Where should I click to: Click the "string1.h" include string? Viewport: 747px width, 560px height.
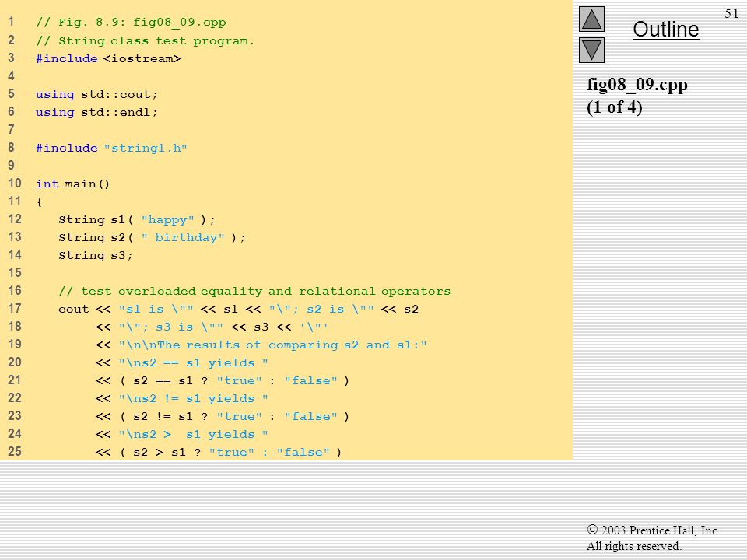(x=146, y=148)
